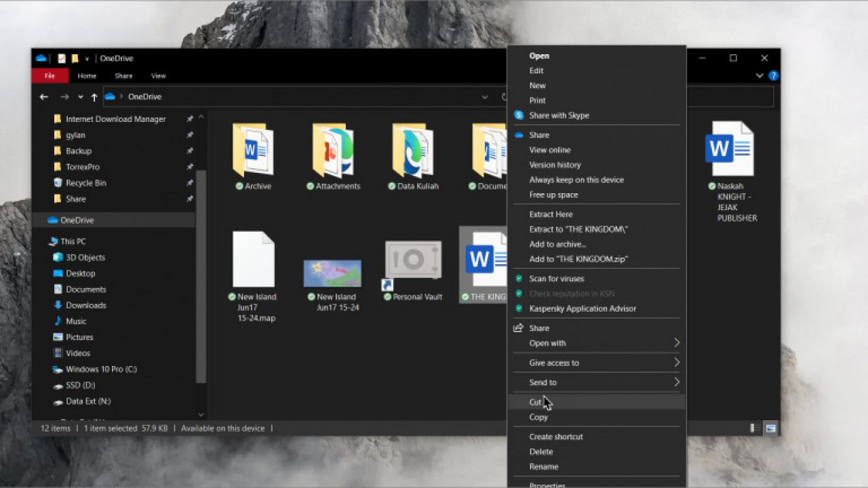The image size is (868, 488).
Task: Expand the ribbon using the chevron
Action: click(759, 76)
